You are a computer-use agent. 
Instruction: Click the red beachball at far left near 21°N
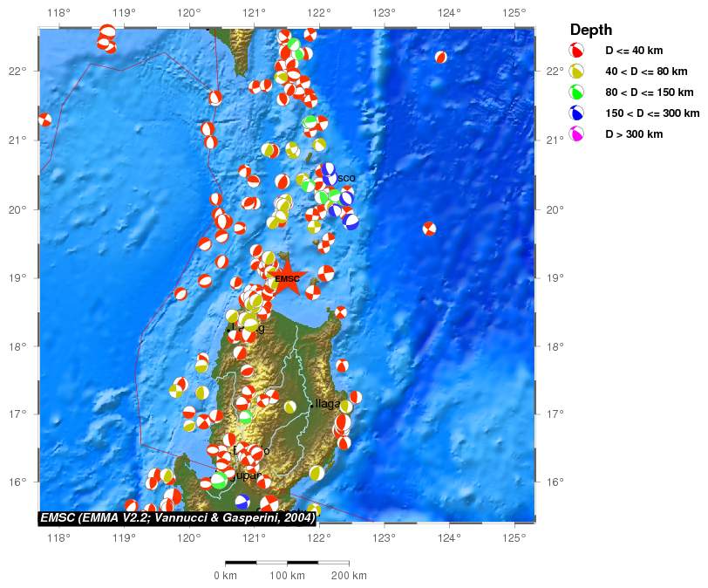[x=44, y=120]
